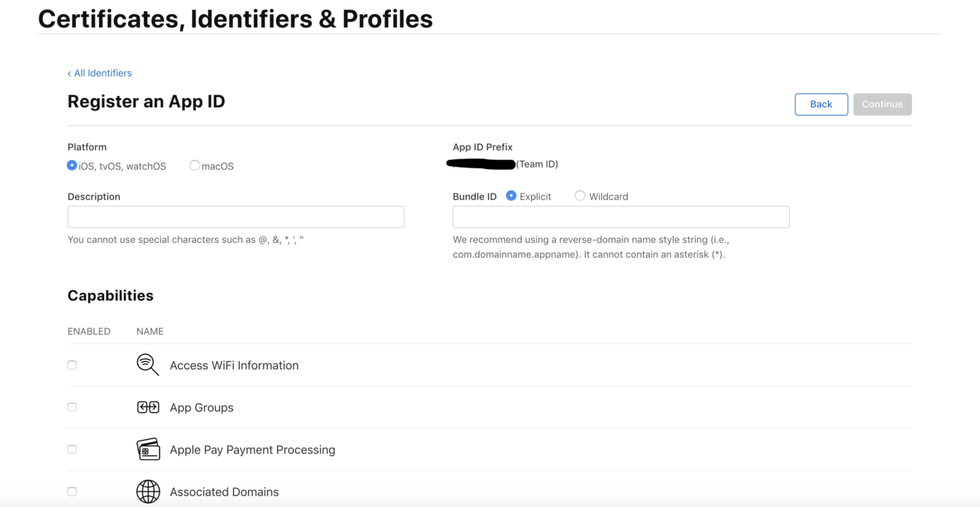Viewport: 980px width, 507px height.
Task: Choose the macOS platform option
Action: [x=195, y=165]
